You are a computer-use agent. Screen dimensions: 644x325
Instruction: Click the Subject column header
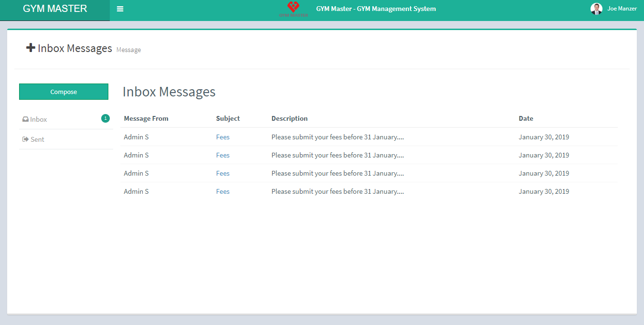coord(228,118)
